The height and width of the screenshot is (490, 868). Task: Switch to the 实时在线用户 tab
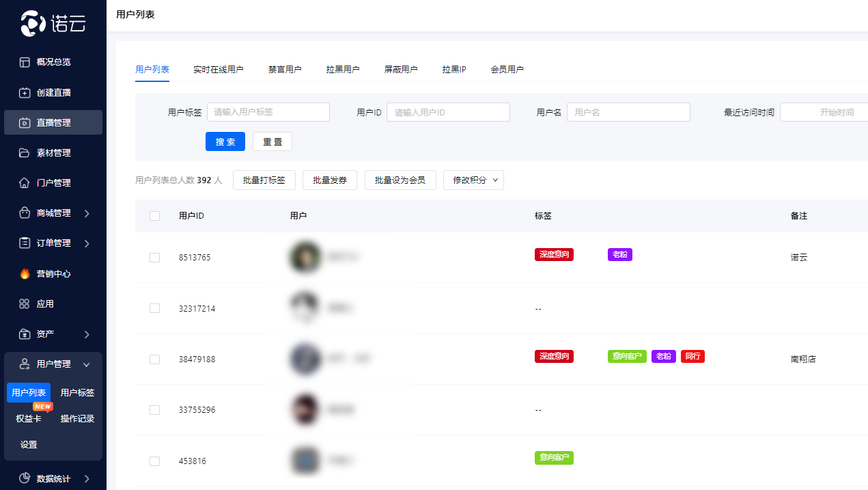click(x=218, y=70)
